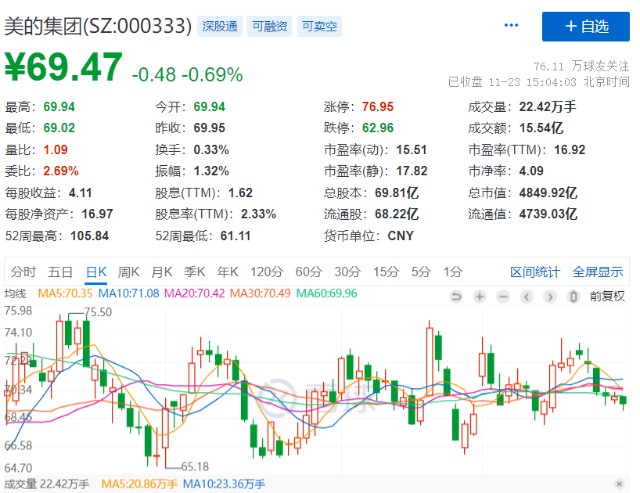Viewport: 640px width, 493px height.
Task: Switch to the 60分 chart tab
Action: click(309, 272)
